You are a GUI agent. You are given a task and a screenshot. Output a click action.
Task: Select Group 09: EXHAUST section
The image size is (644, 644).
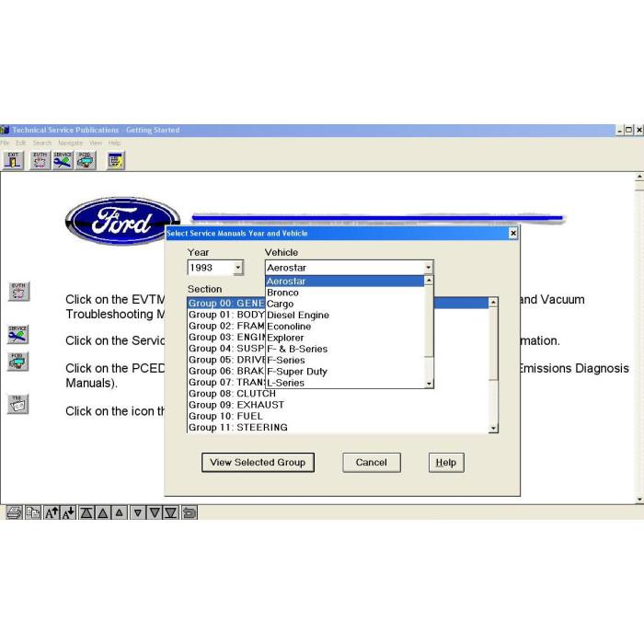tap(338, 405)
